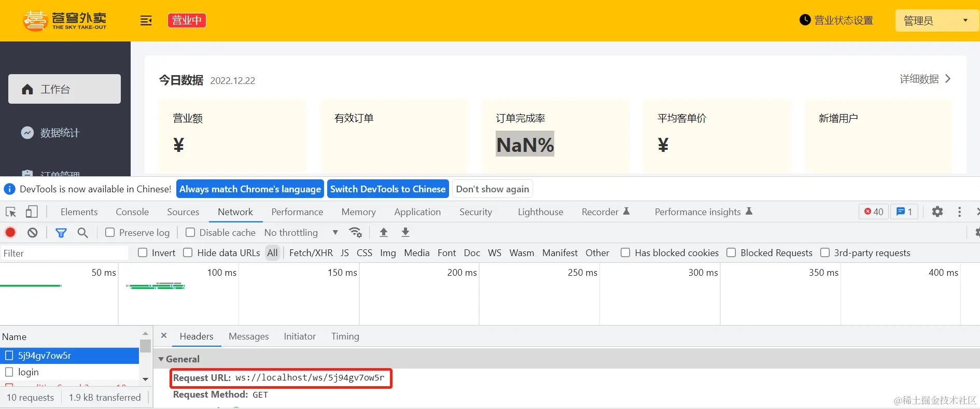The image size is (980, 409).
Task: Check the Disable cache option
Action: (x=190, y=232)
